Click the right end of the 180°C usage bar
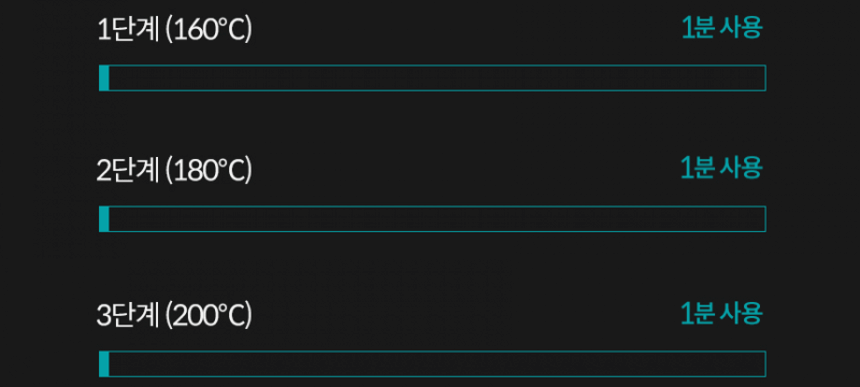Image resolution: width=860 pixels, height=387 pixels. [762, 219]
